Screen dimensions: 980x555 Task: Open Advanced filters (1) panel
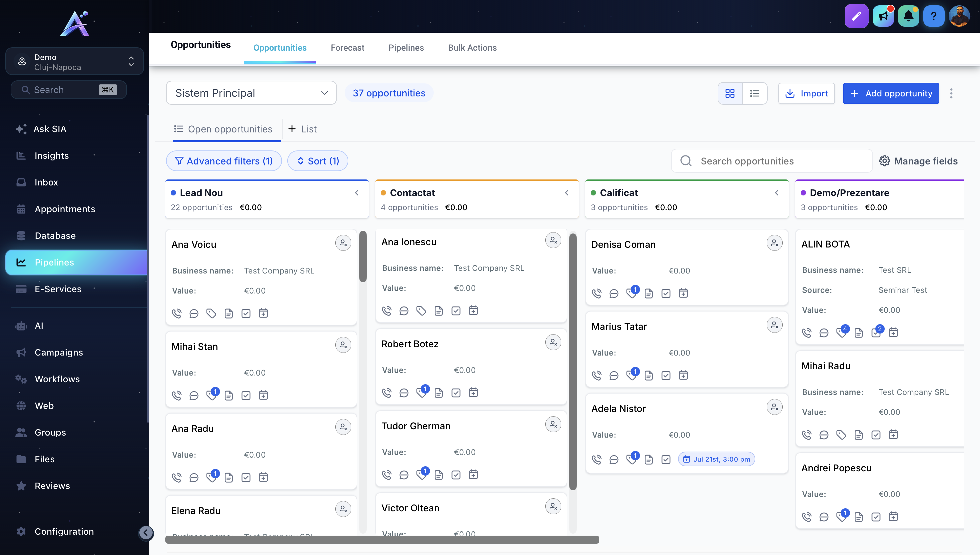tap(224, 161)
